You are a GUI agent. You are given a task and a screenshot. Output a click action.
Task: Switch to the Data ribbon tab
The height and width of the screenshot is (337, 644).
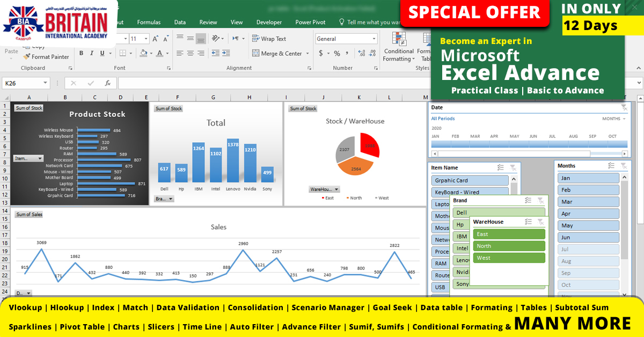[x=180, y=22]
